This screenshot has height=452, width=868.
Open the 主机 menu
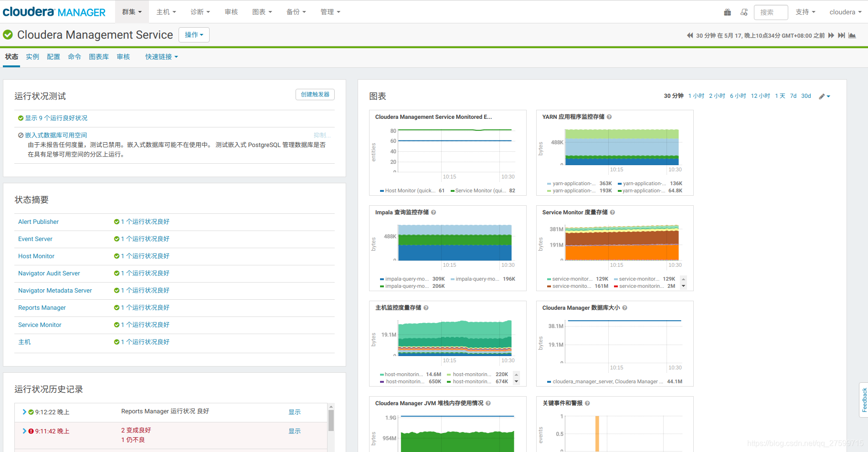point(166,12)
